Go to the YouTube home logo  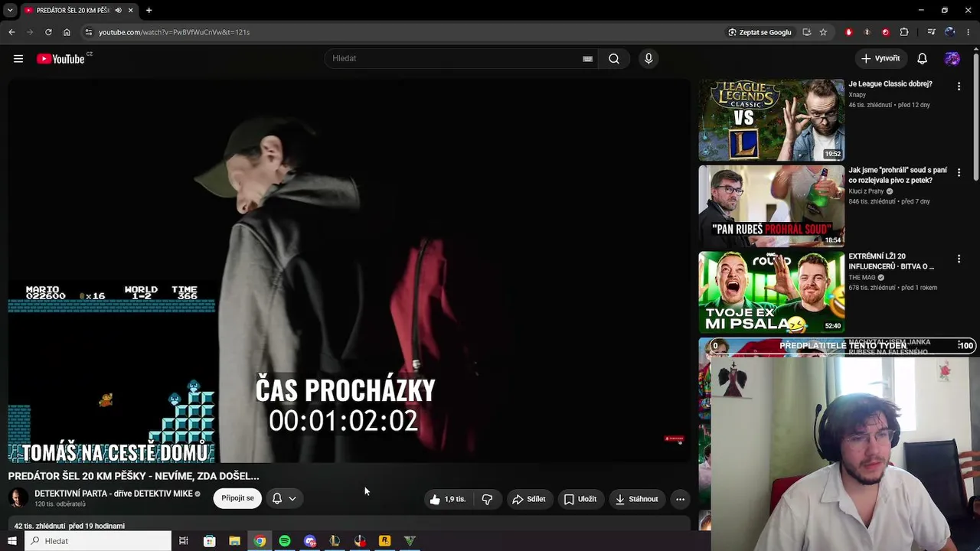coord(61,59)
